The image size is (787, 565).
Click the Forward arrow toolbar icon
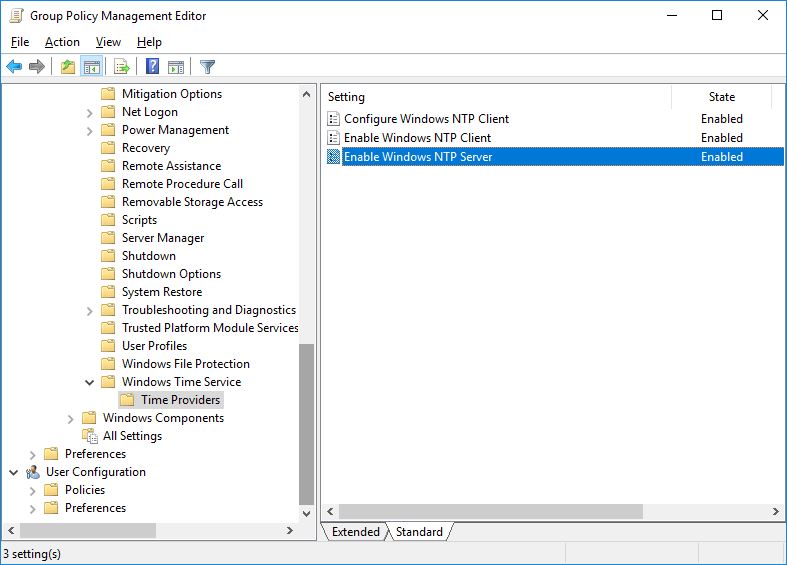point(37,66)
